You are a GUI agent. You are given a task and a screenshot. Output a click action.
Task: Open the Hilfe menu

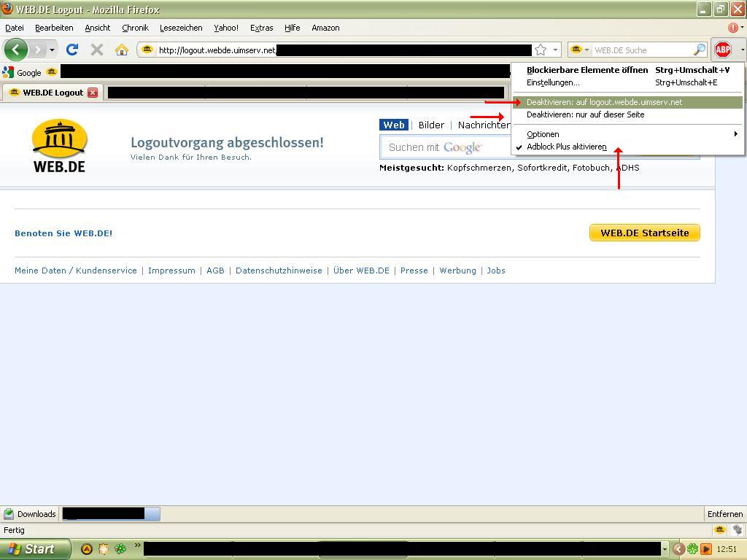pyautogui.click(x=292, y=28)
